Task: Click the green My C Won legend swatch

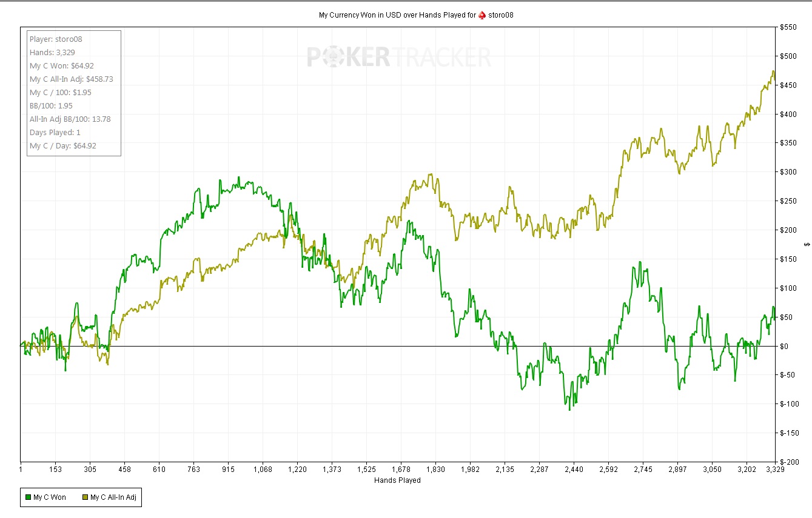Action: coord(28,497)
